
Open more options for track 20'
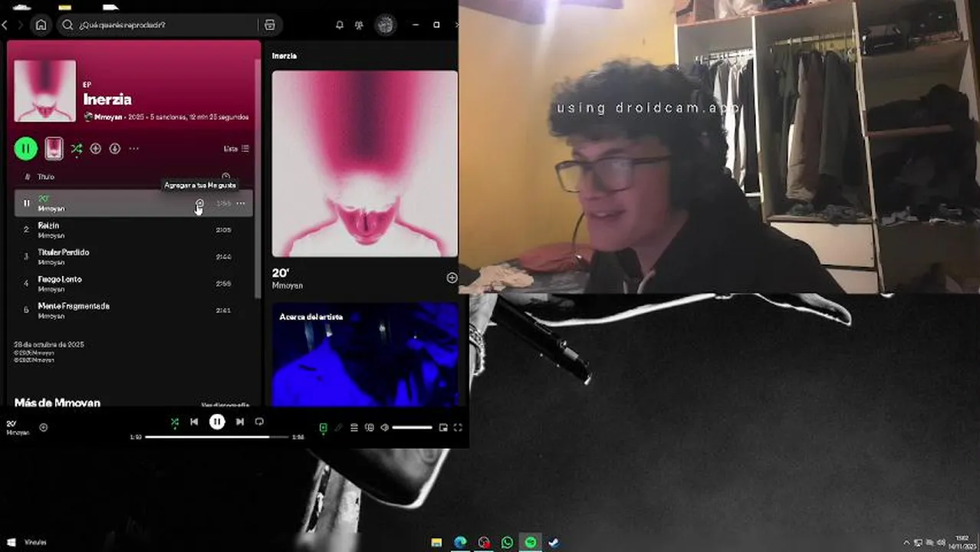point(241,203)
